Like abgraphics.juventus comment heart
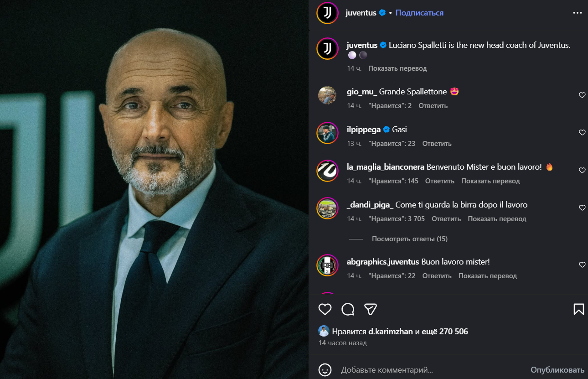 pos(582,265)
